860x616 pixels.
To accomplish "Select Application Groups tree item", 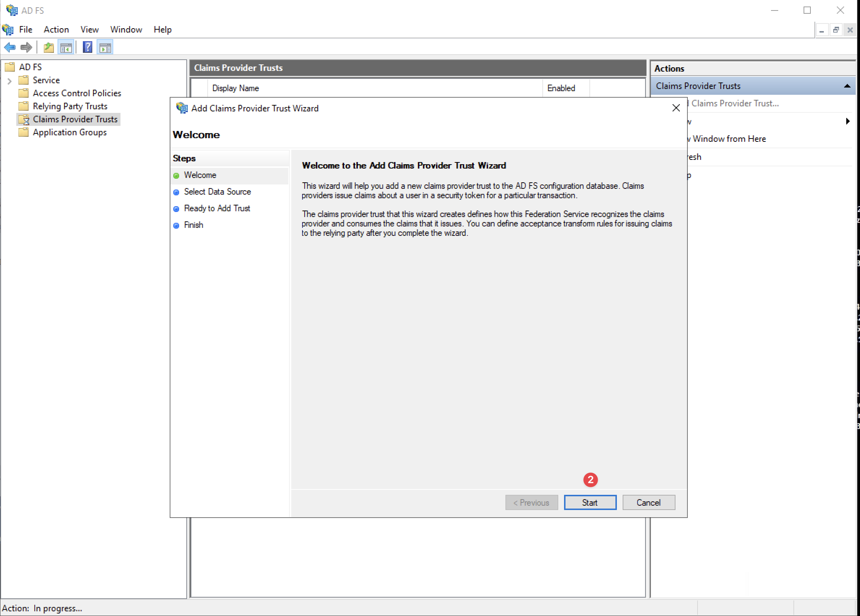I will tap(69, 132).
